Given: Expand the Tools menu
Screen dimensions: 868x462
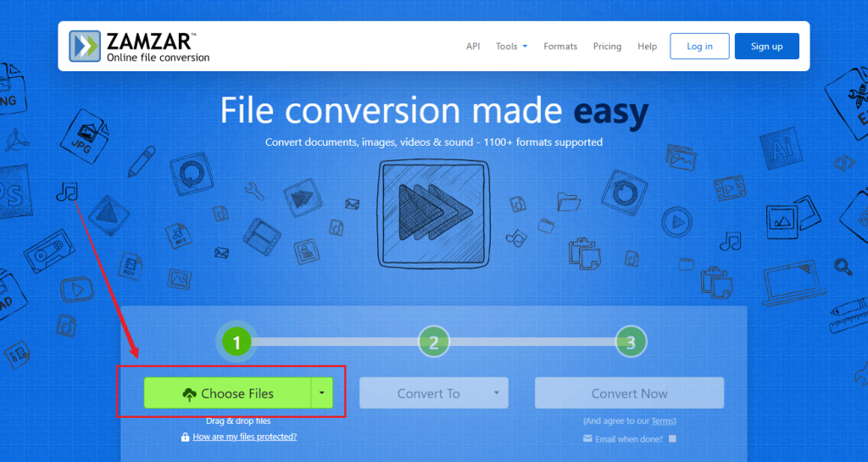Looking at the screenshot, I should click(x=511, y=47).
